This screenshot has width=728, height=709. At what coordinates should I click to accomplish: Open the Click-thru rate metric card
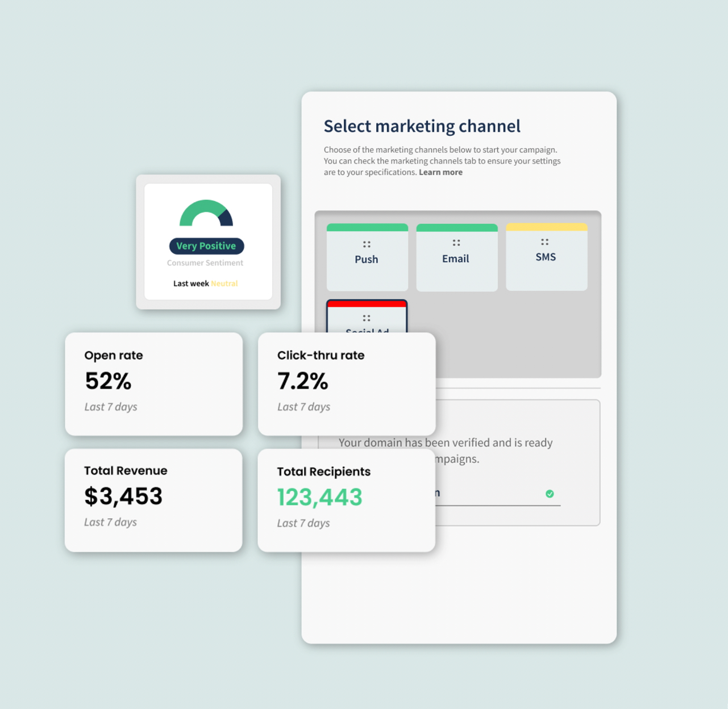pyautogui.click(x=347, y=384)
